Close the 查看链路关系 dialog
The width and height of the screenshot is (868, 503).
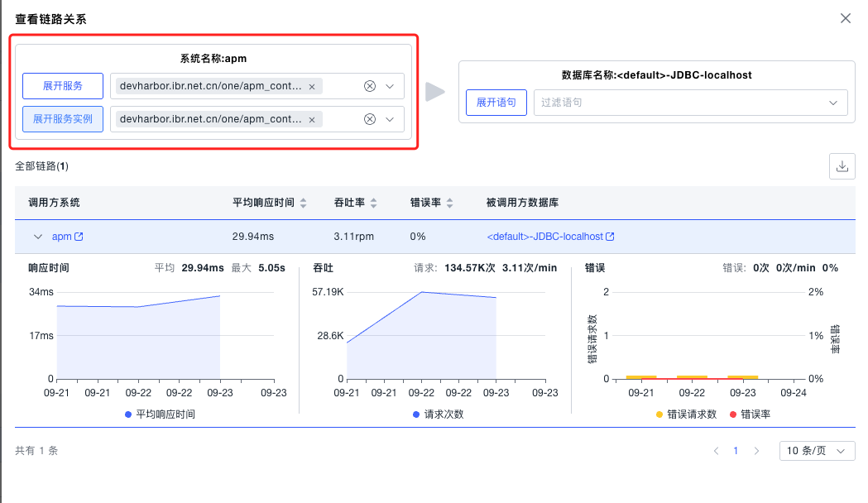tap(846, 18)
